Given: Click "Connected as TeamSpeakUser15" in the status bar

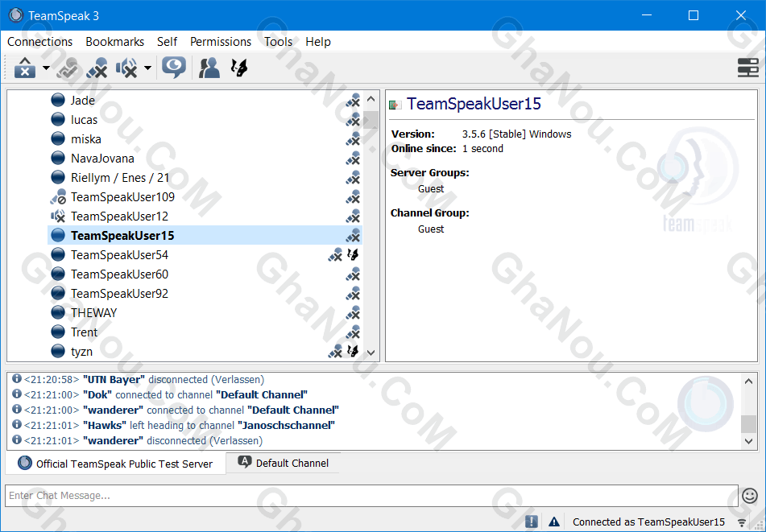Looking at the screenshot, I should [648, 522].
